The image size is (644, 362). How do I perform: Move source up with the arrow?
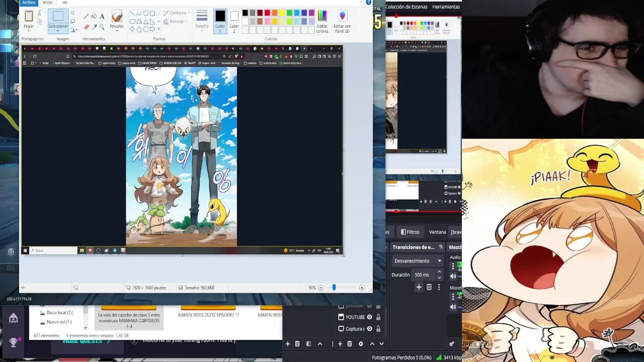pyautogui.click(x=372, y=344)
